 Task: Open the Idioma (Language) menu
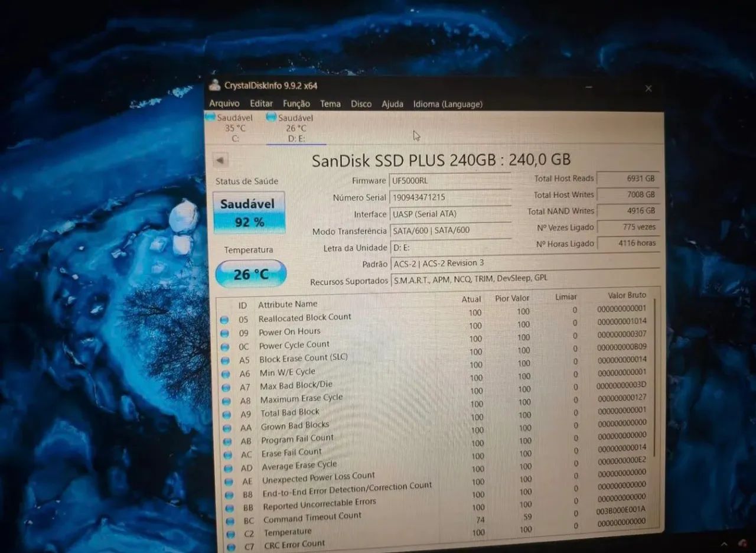click(448, 104)
